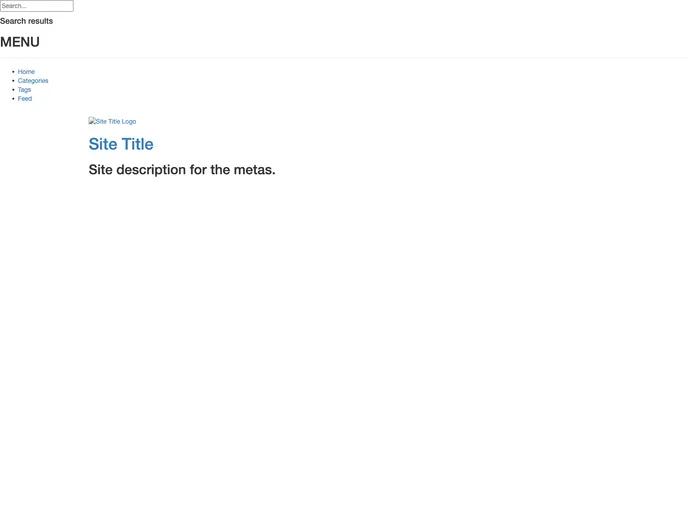688x512 pixels.
Task: Click the broken Site Title Logo image icon
Action: (92, 121)
